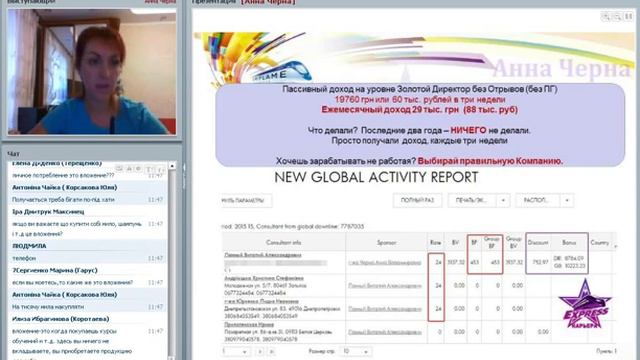The height and width of the screenshot is (360, 640).
Task: Click the small arrow after the Country column header
Action: pyautogui.click(x=616, y=246)
